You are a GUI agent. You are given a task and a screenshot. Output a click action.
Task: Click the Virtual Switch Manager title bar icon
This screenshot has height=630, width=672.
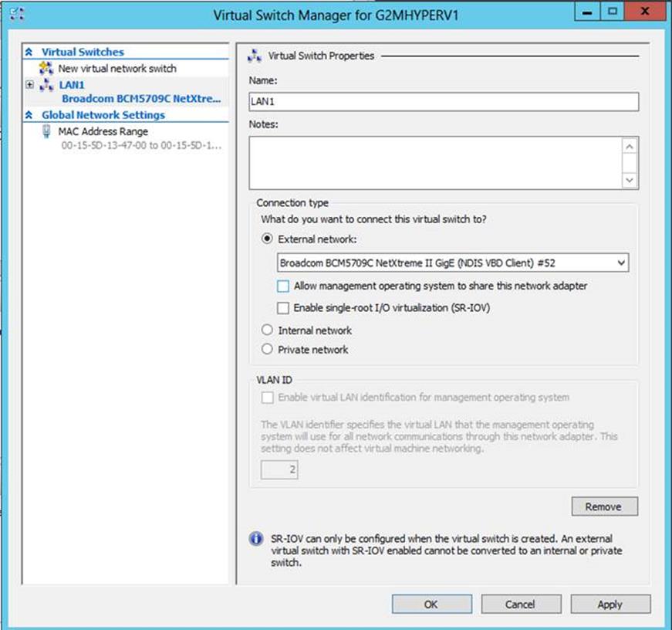click(x=17, y=14)
